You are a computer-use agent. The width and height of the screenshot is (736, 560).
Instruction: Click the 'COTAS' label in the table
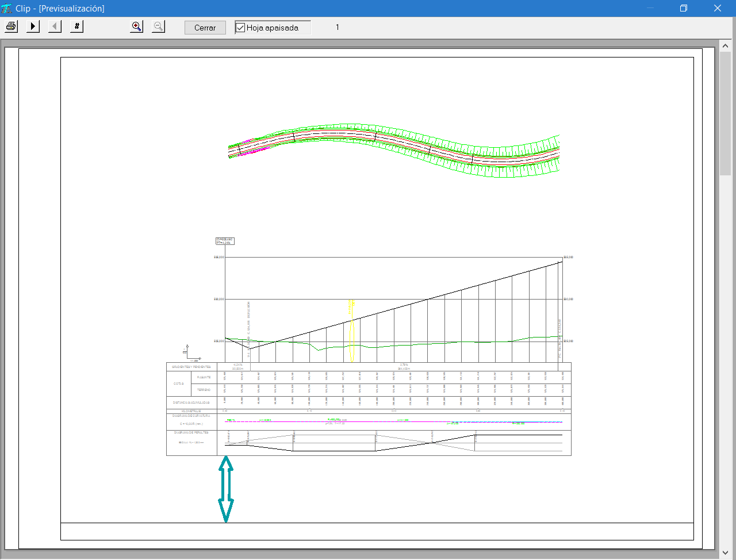coord(179,383)
